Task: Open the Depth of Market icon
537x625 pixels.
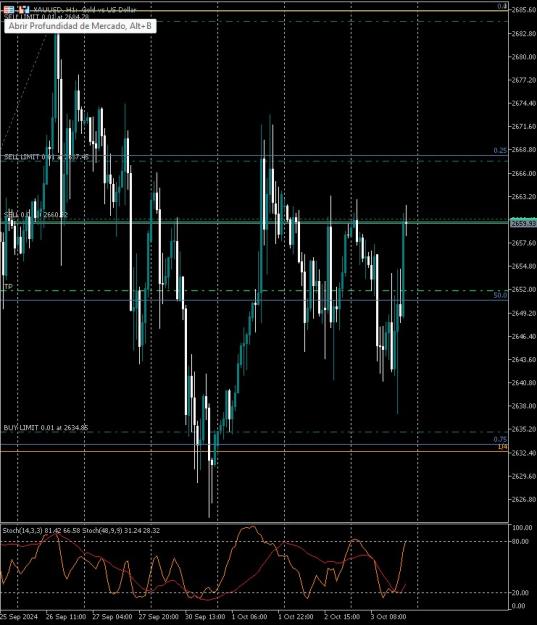Action: (8, 9)
